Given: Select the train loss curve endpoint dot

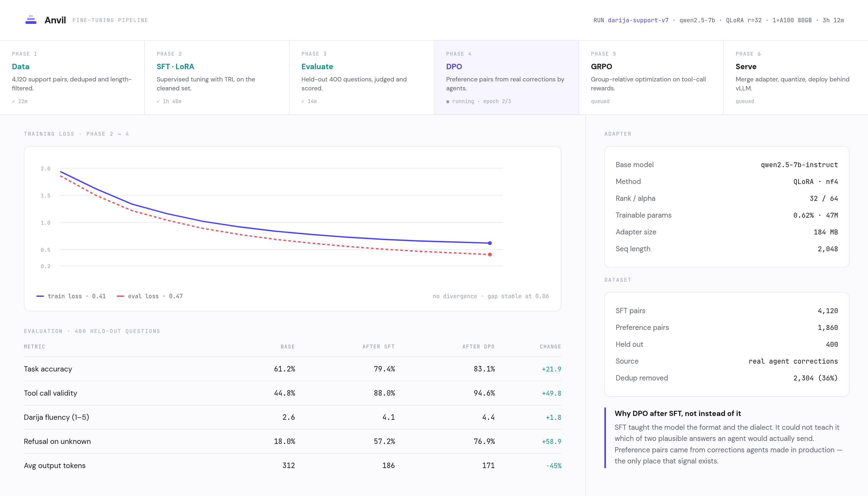Looking at the screenshot, I should (490, 243).
